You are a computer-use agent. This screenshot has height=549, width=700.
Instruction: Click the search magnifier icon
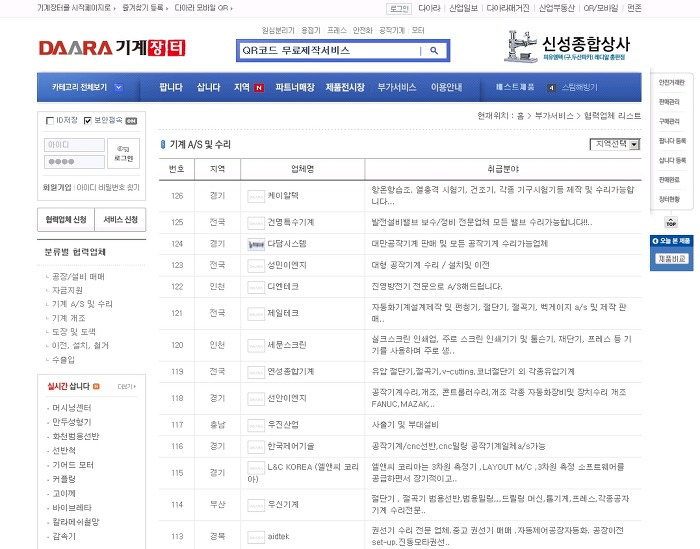[433, 51]
